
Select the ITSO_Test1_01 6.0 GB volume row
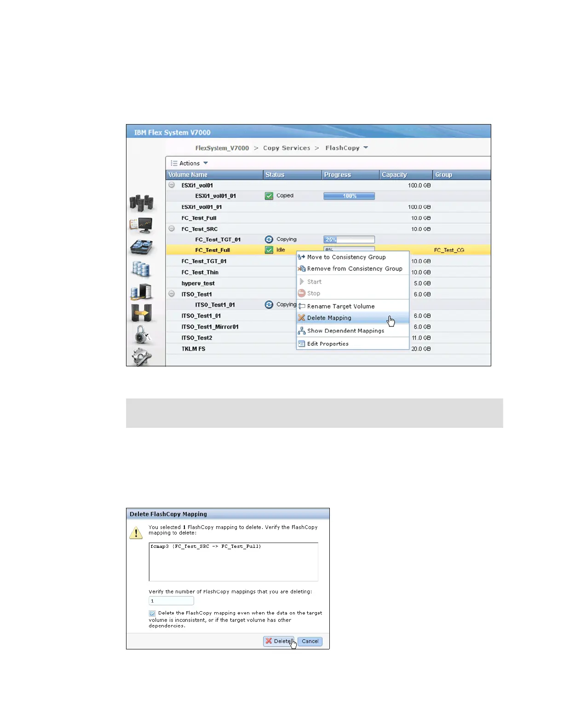(328, 316)
